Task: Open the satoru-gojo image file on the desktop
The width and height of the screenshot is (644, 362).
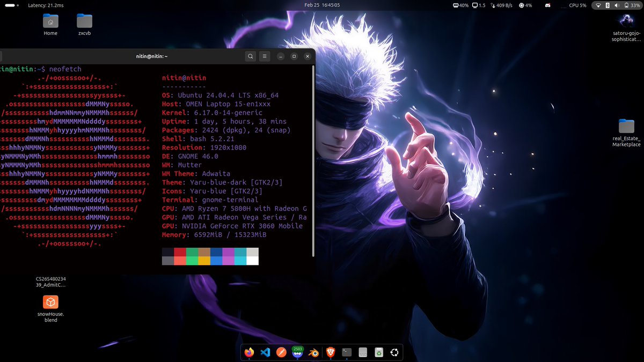Action: pyautogui.click(x=626, y=28)
